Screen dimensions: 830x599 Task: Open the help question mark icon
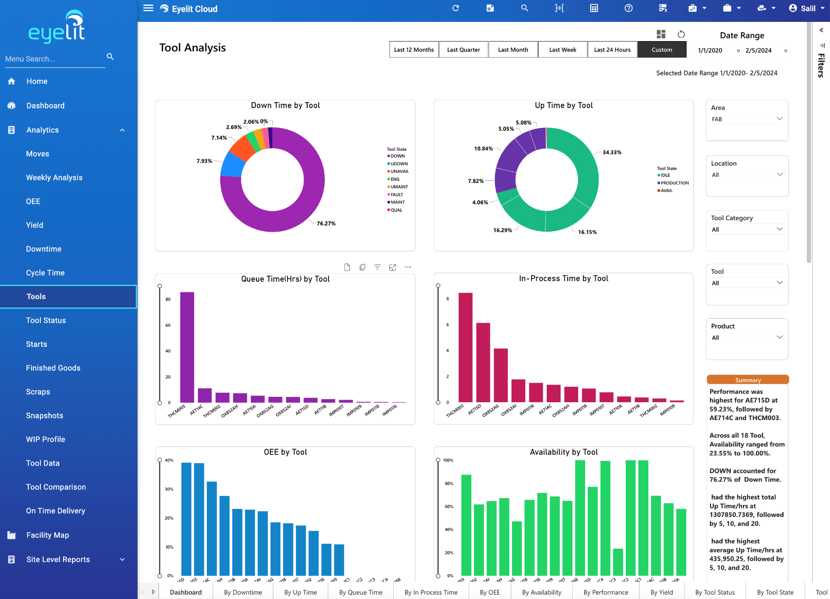[x=628, y=8]
